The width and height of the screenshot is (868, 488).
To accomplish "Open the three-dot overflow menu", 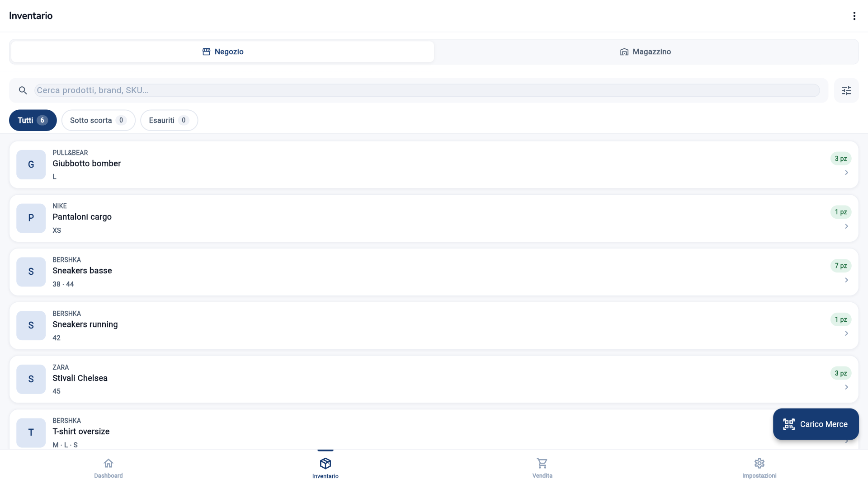I will (854, 16).
